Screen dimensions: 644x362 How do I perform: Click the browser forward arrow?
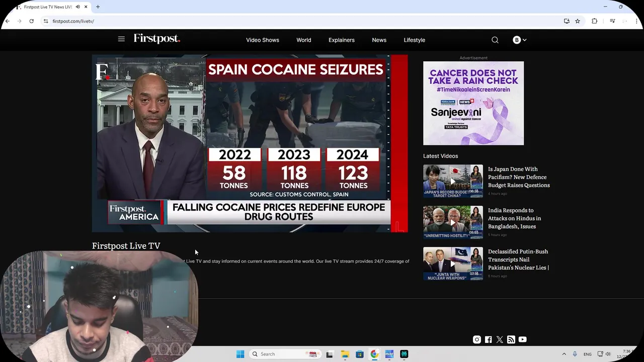(20, 21)
